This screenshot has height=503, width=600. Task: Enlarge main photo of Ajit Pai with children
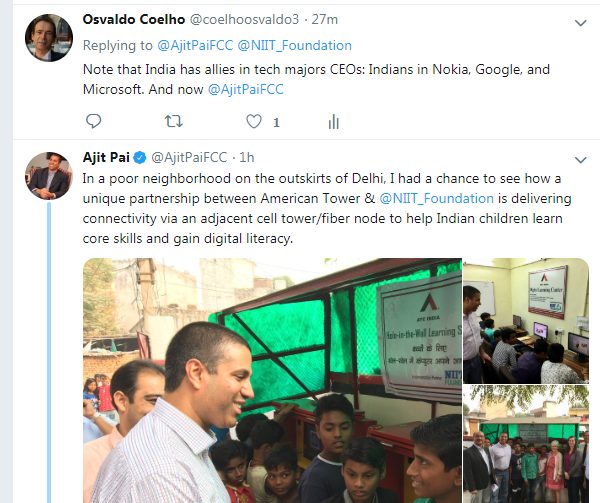[272, 381]
